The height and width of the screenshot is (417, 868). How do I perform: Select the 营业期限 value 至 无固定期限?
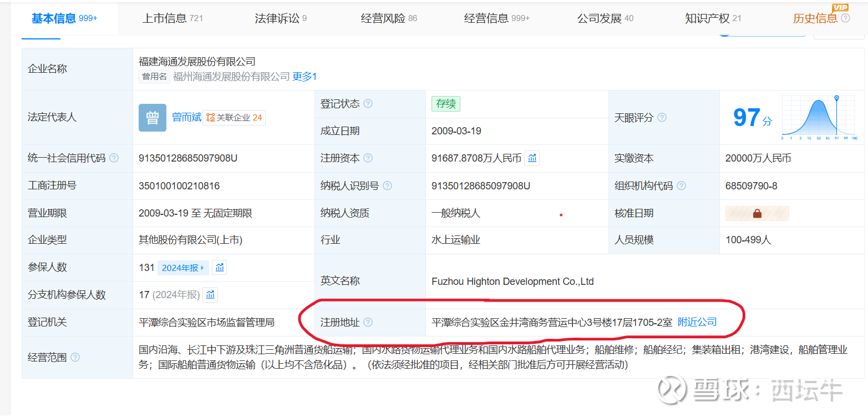coord(195,213)
